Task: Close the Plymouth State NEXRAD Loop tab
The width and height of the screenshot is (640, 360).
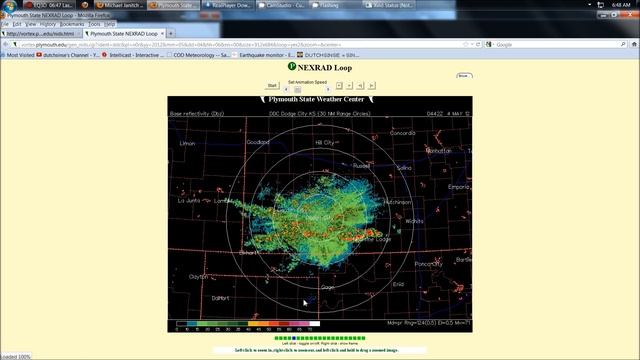Action: click(x=162, y=33)
